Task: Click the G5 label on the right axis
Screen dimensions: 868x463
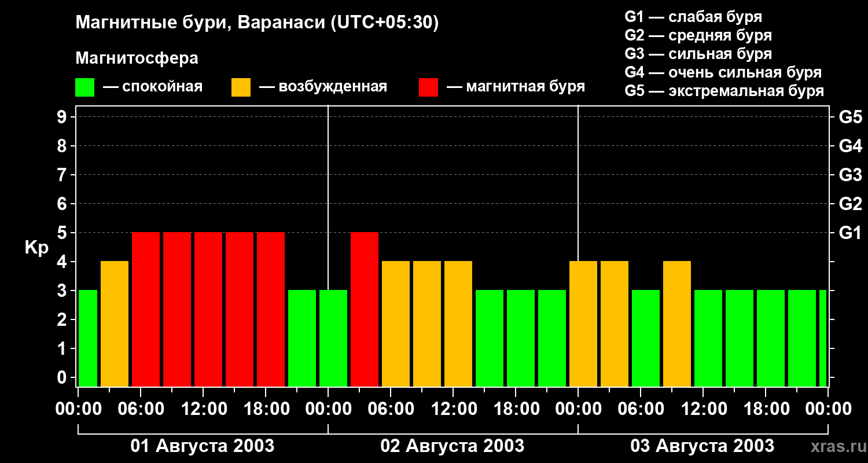Action: 850,117
